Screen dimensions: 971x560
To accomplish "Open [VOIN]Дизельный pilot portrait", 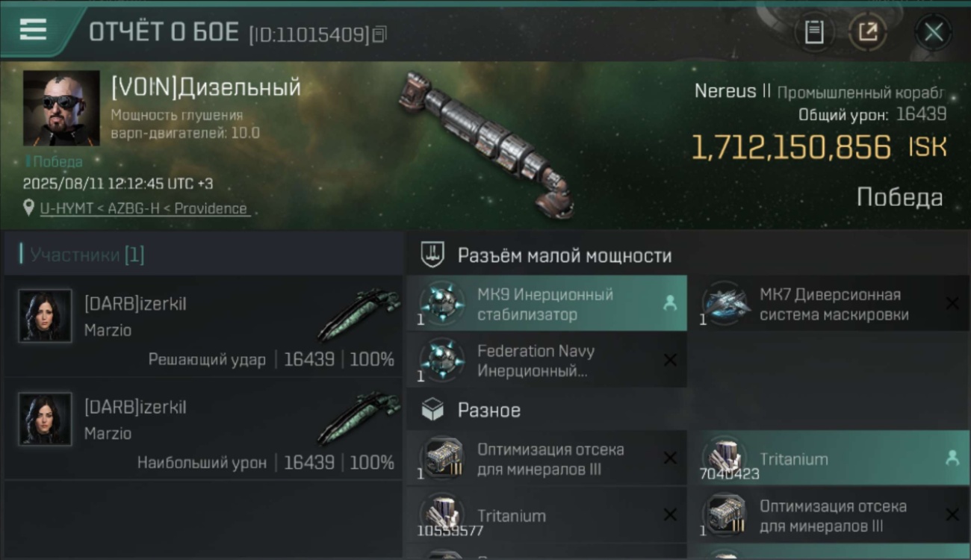I will coord(61,108).
